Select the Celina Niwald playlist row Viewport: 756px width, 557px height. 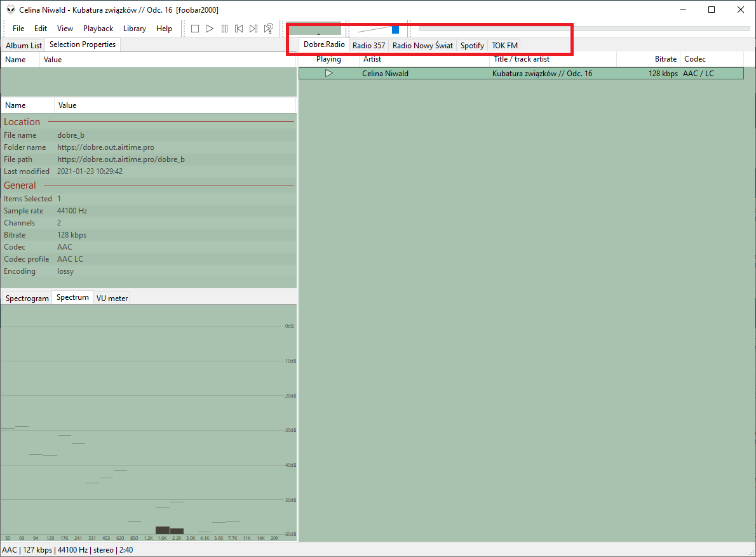click(x=521, y=73)
